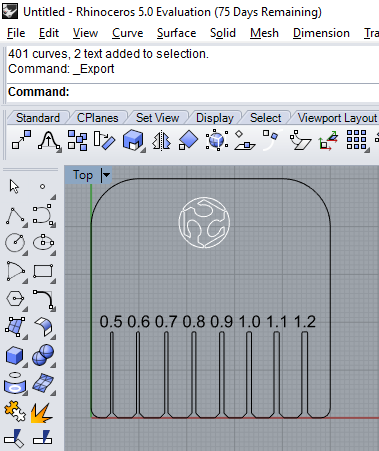Screen dimensions: 379x451
Task: Select the Polyline tool
Action: point(15,216)
